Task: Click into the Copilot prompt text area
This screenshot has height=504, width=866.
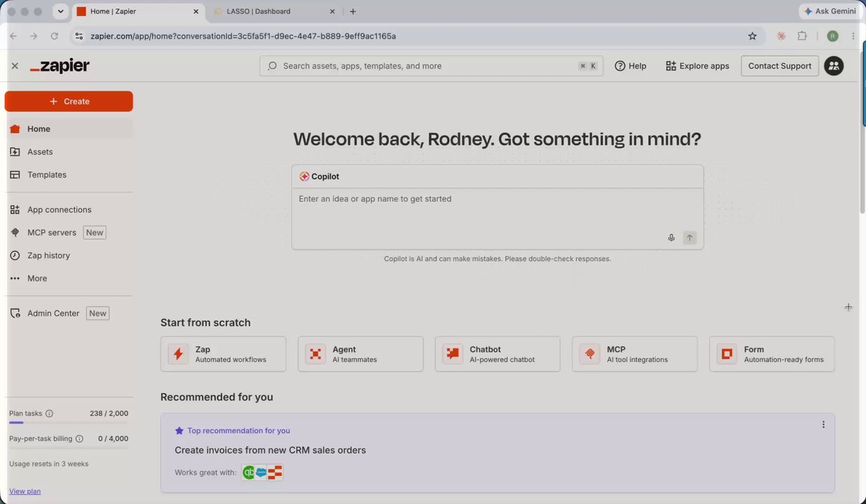Action: (x=497, y=210)
